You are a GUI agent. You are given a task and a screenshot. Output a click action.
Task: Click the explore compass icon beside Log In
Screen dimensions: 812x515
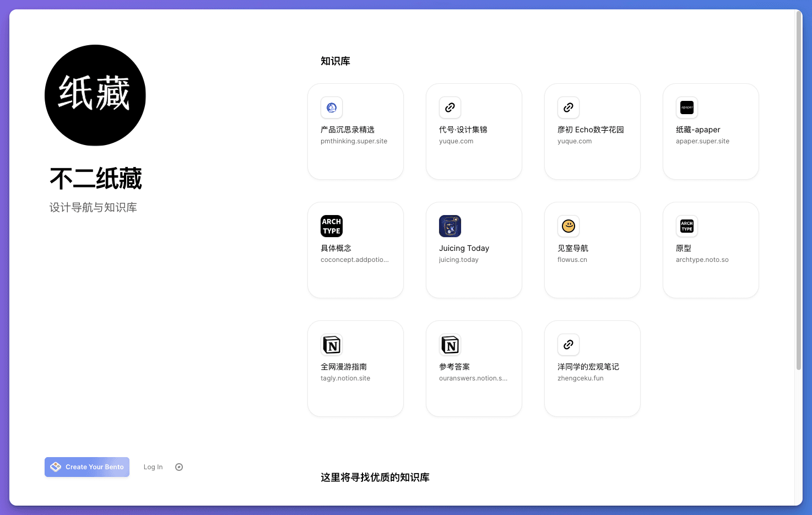coord(179,467)
